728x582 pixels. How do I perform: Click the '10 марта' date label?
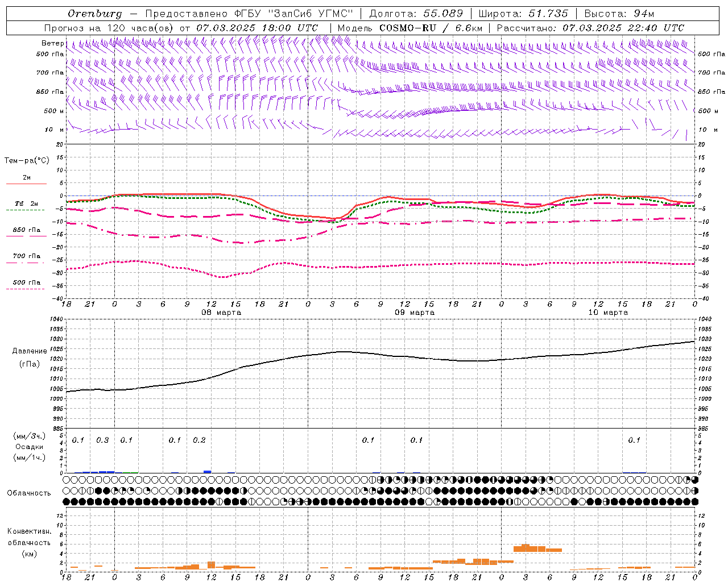pos(608,313)
